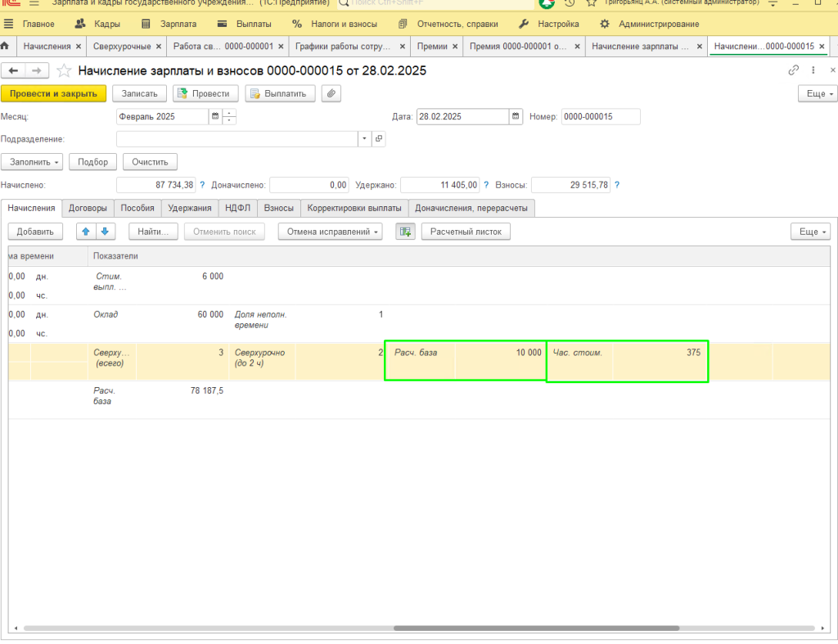Click the Подбор button
838x644 pixels.
93,162
